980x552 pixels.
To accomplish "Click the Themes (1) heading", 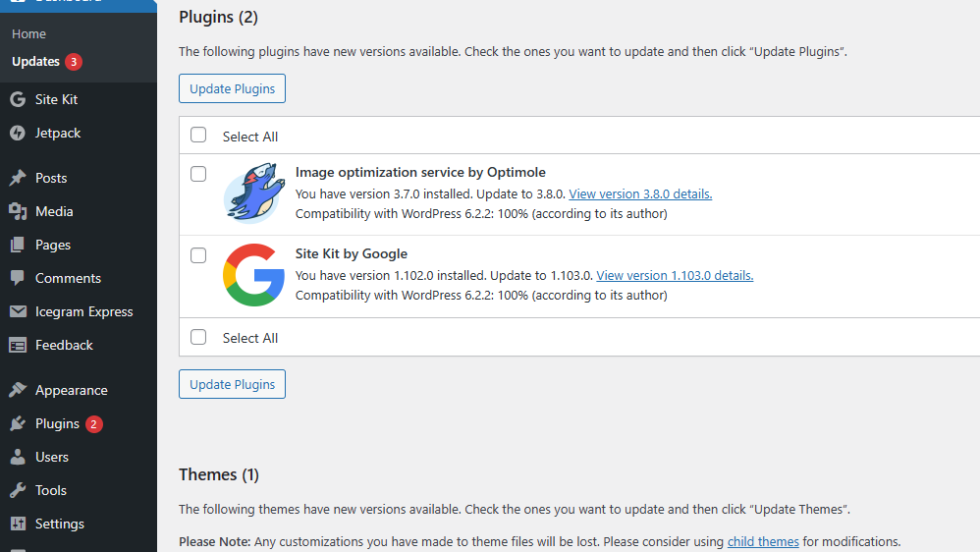I will 219,474.
